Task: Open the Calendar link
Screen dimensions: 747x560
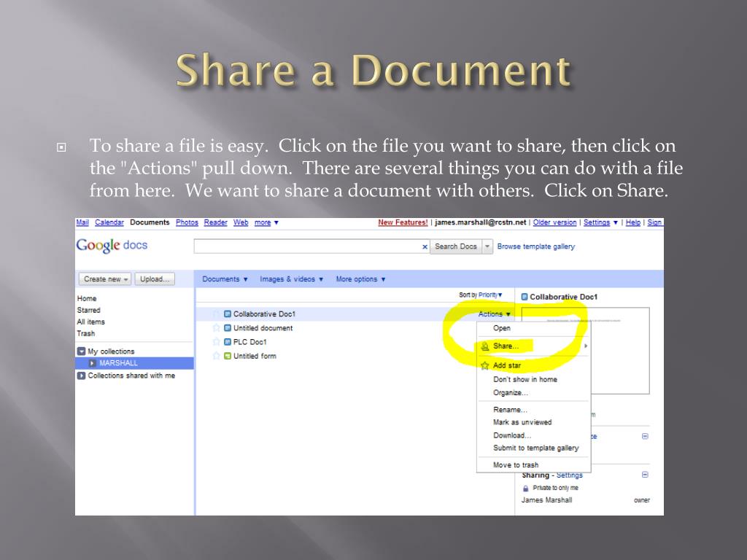Action: [109, 222]
